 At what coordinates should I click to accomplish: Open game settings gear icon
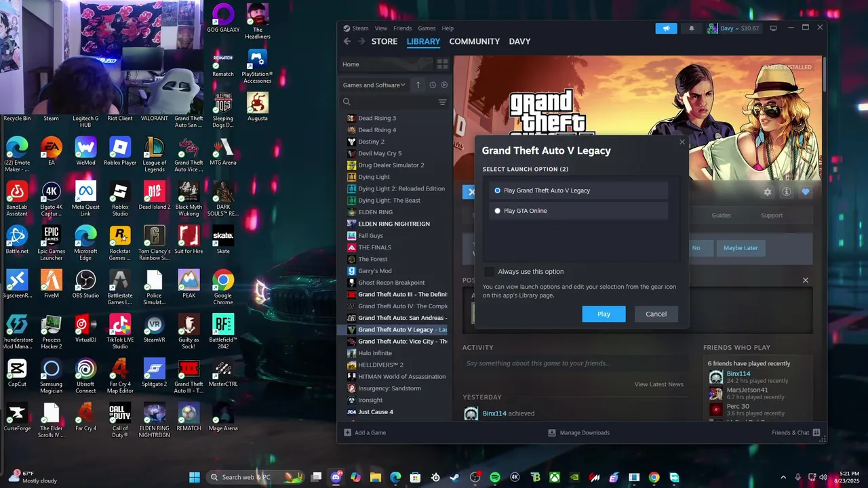coord(768,192)
